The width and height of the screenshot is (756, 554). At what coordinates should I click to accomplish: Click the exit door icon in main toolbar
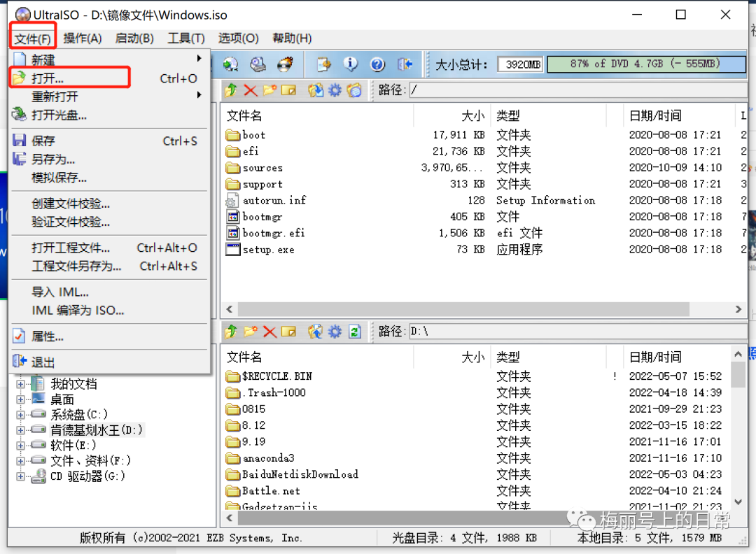pyautogui.click(x=405, y=64)
